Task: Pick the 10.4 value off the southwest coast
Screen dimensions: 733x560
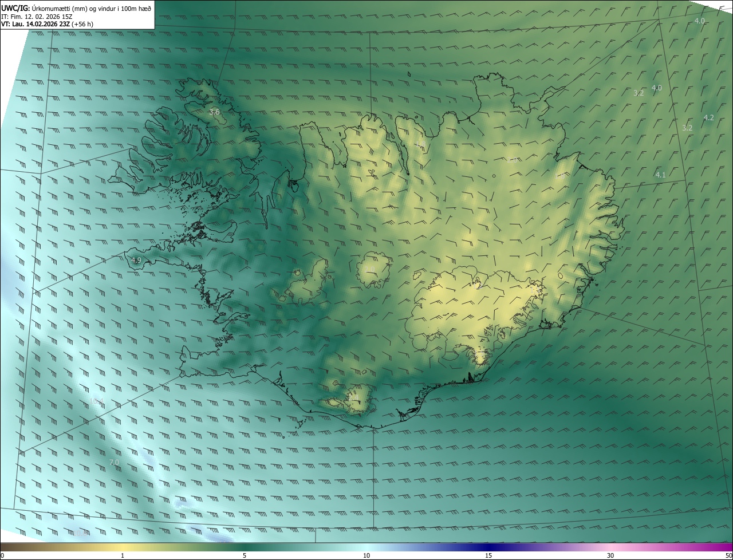Action: coord(97,401)
